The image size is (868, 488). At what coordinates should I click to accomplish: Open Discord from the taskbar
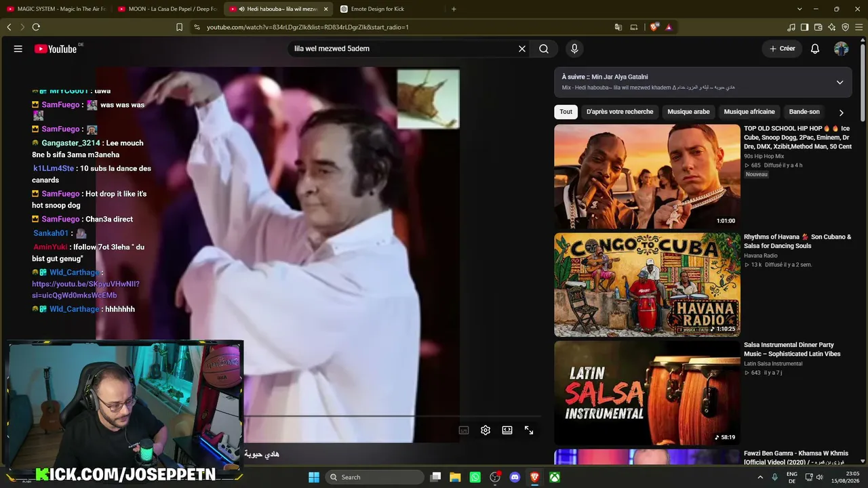(x=515, y=477)
